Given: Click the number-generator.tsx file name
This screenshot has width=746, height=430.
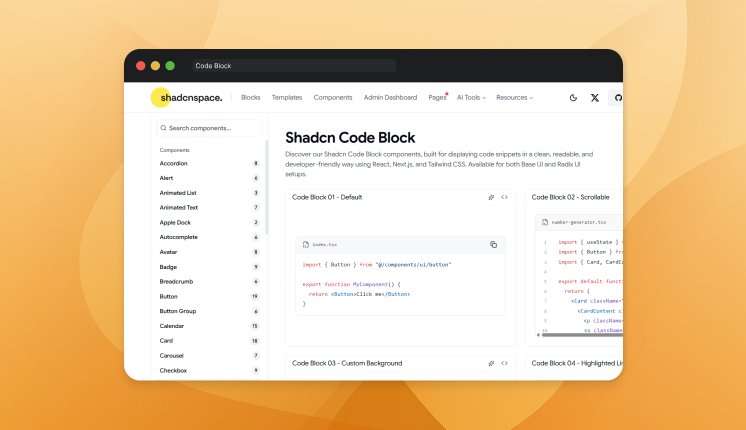Looking at the screenshot, I should [x=579, y=222].
